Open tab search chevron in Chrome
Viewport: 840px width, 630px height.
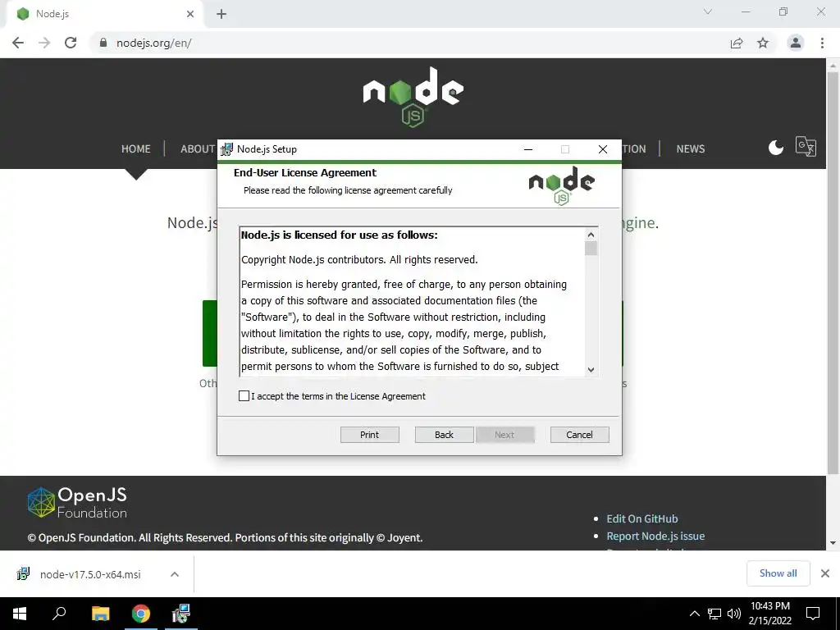pos(708,11)
